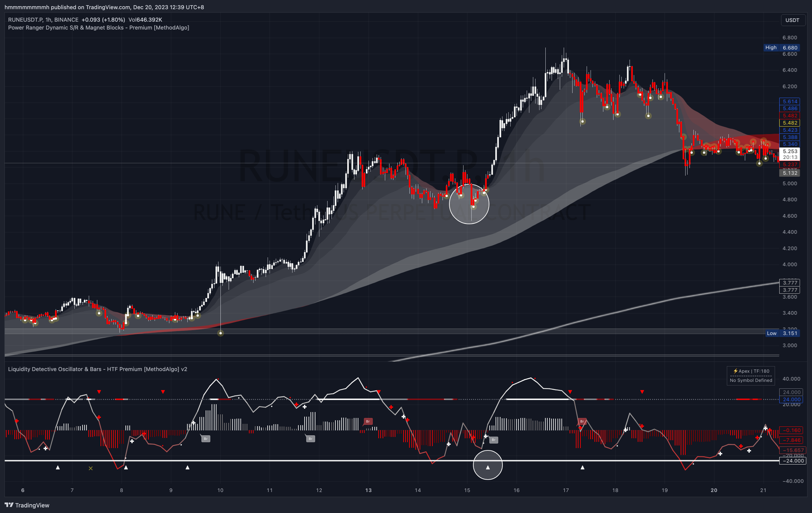The width and height of the screenshot is (812, 513).
Task: Click the current price 5.253 countdown label
Action: click(x=790, y=154)
